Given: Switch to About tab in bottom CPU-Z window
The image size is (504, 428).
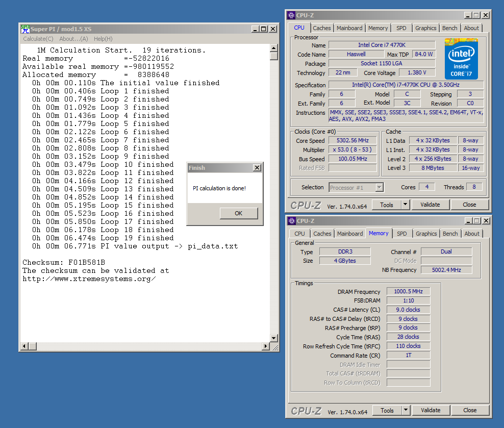Looking at the screenshot, I should [x=472, y=234].
